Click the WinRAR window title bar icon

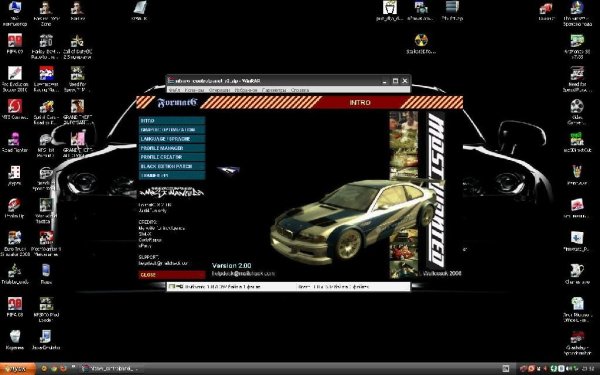pyautogui.click(x=171, y=81)
